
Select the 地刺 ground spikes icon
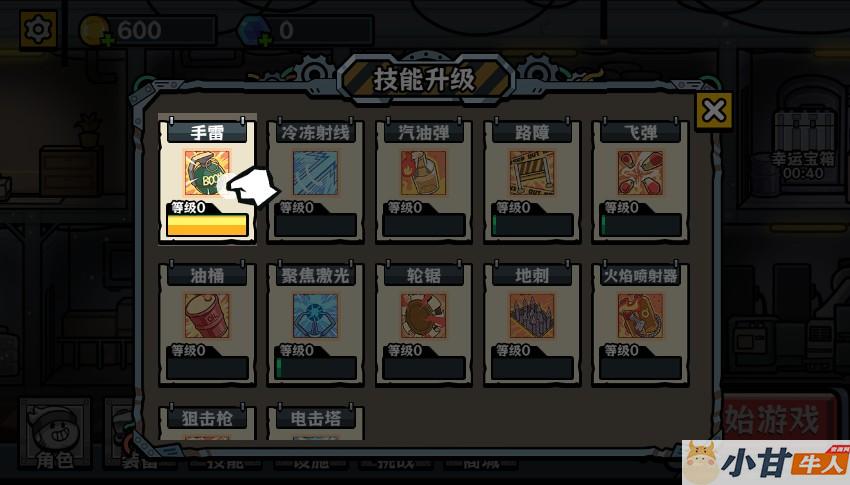[x=532, y=316]
